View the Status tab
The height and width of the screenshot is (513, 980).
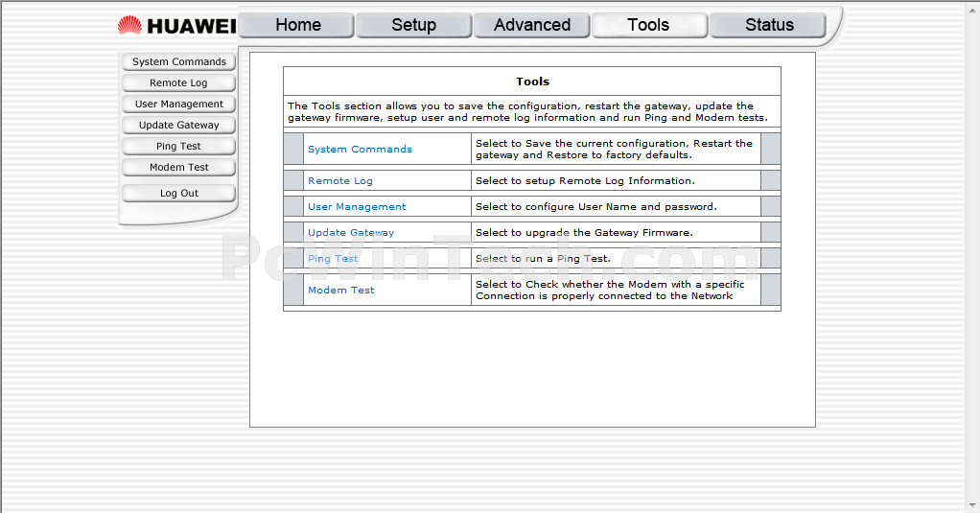click(x=768, y=26)
